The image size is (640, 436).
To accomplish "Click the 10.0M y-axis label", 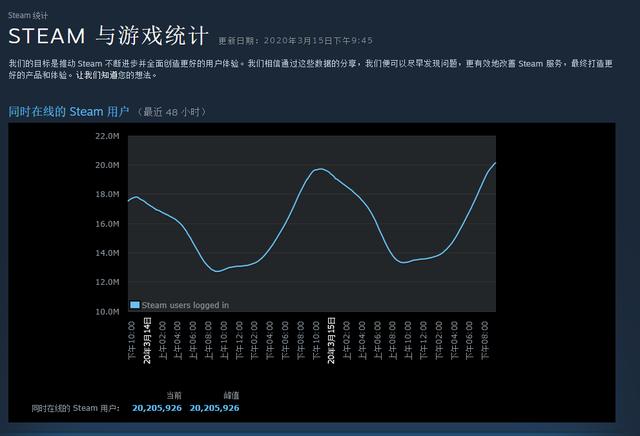I will point(107,311).
